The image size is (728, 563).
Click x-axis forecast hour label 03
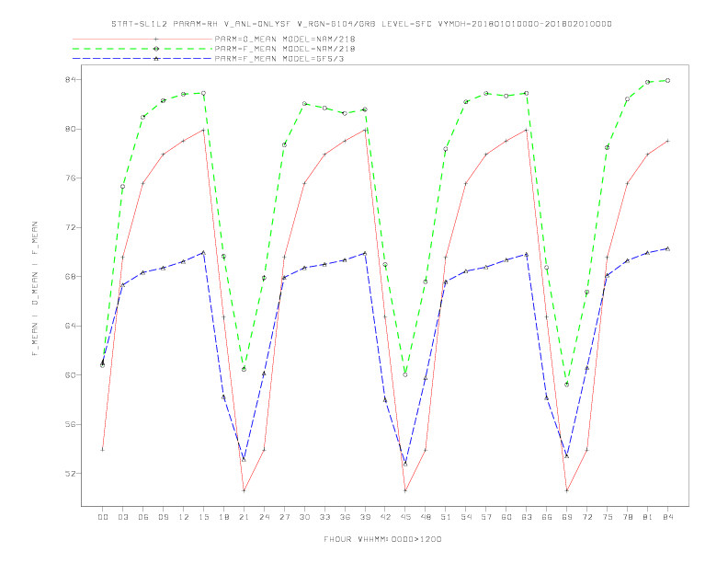[x=122, y=517]
